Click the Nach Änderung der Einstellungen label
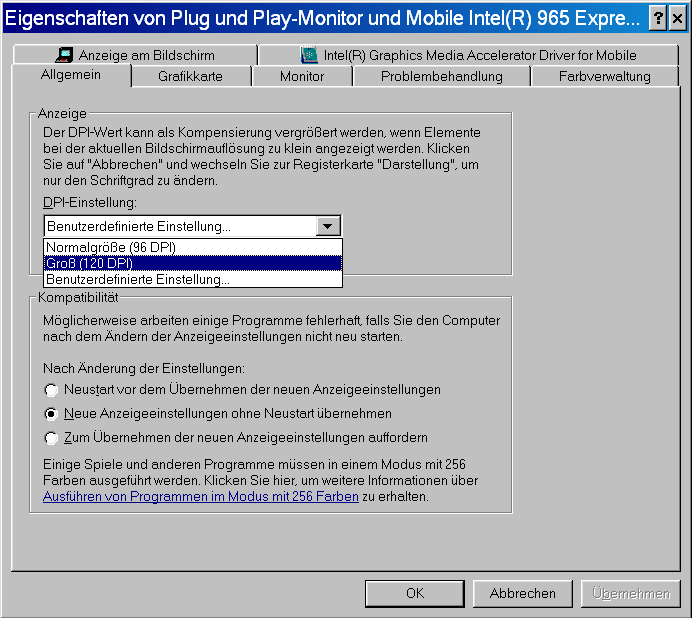 (x=144, y=368)
